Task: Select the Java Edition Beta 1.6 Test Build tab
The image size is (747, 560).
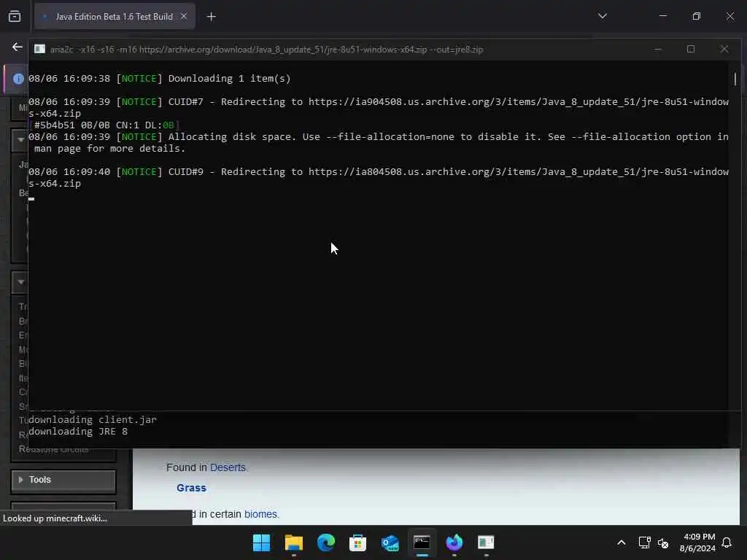Action: pyautogui.click(x=115, y=17)
